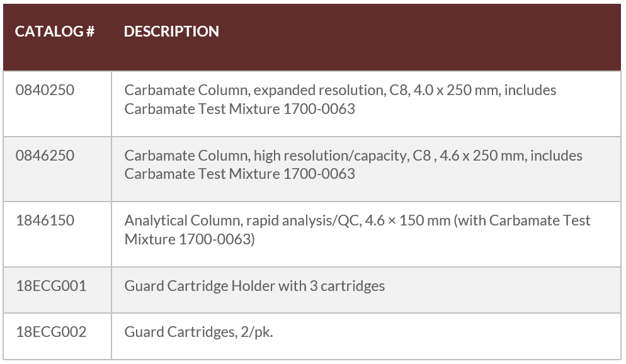Click the Guard Cartridges, 2/pk. description

(198, 332)
